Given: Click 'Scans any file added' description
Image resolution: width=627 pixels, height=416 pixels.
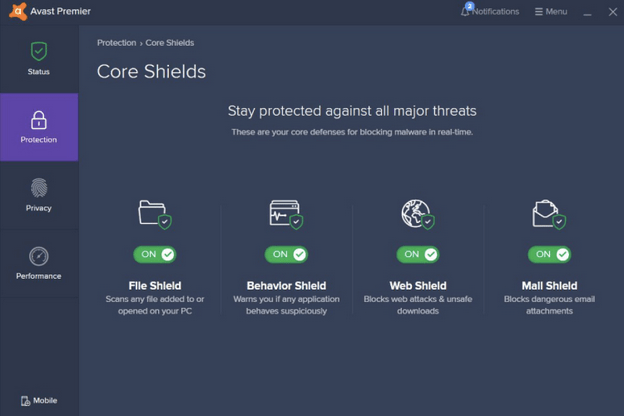Looking at the screenshot, I should [155, 305].
